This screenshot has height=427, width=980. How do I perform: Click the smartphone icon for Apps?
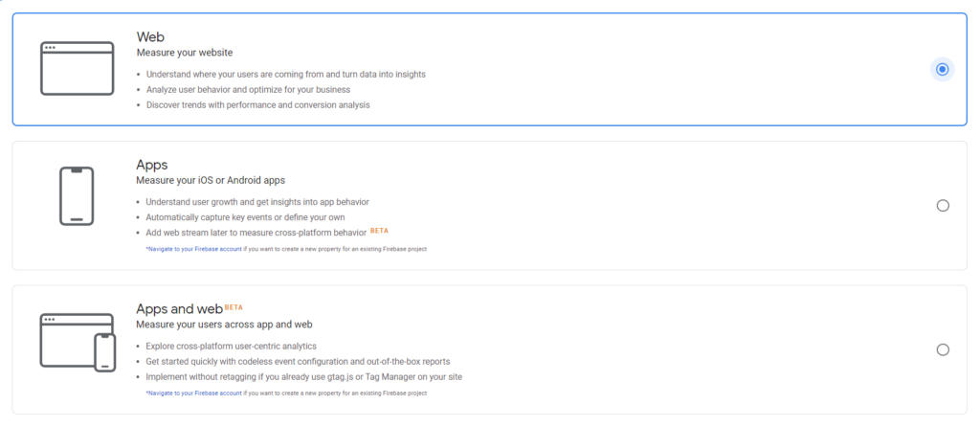click(x=77, y=195)
